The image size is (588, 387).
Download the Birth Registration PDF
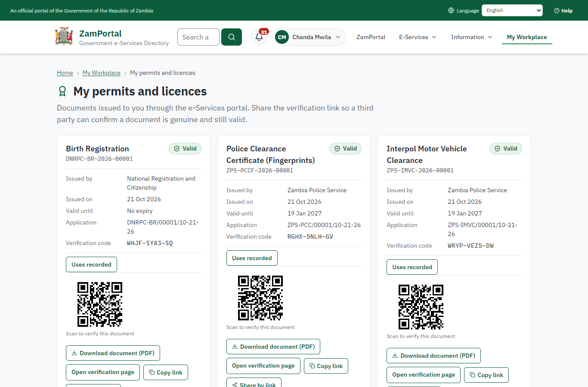pyautogui.click(x=113, y=353)
